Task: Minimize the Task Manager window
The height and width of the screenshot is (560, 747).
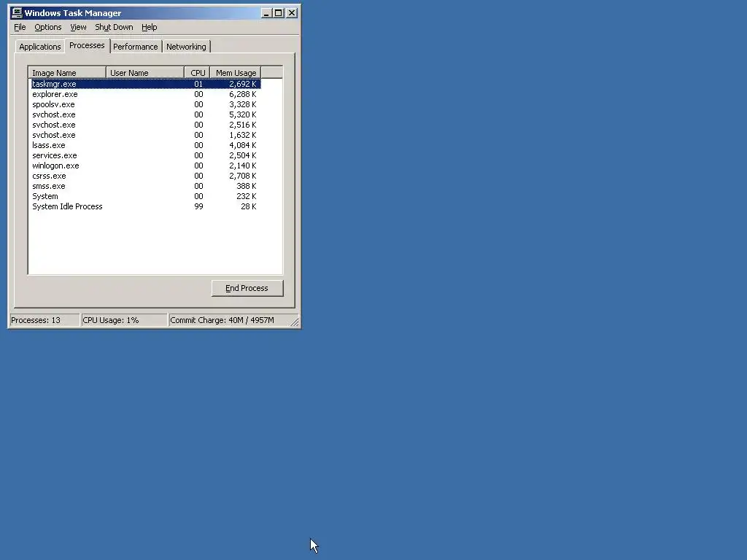Action: tap(266, 13)
